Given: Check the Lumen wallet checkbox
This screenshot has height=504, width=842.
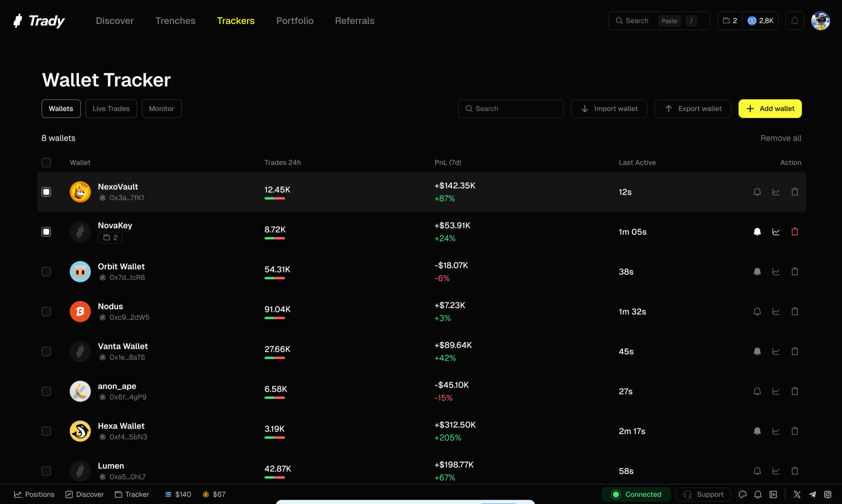Looking at the screenshot, I should click(x=46, y=471).
